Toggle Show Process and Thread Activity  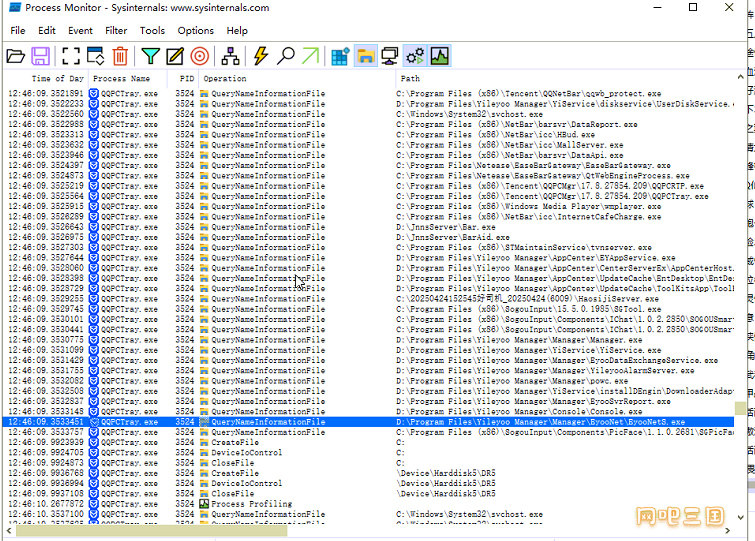(x=415, y=56)
